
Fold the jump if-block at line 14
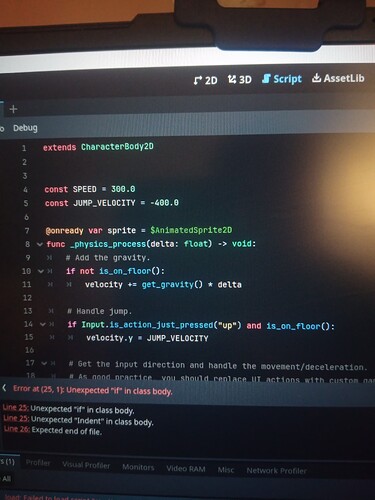(x=42, y=324)
